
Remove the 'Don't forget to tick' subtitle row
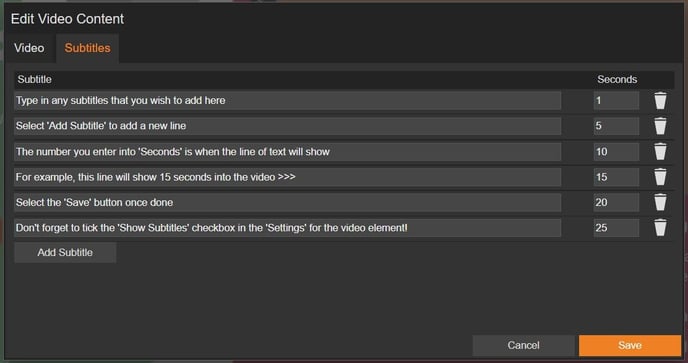point(660,228)
